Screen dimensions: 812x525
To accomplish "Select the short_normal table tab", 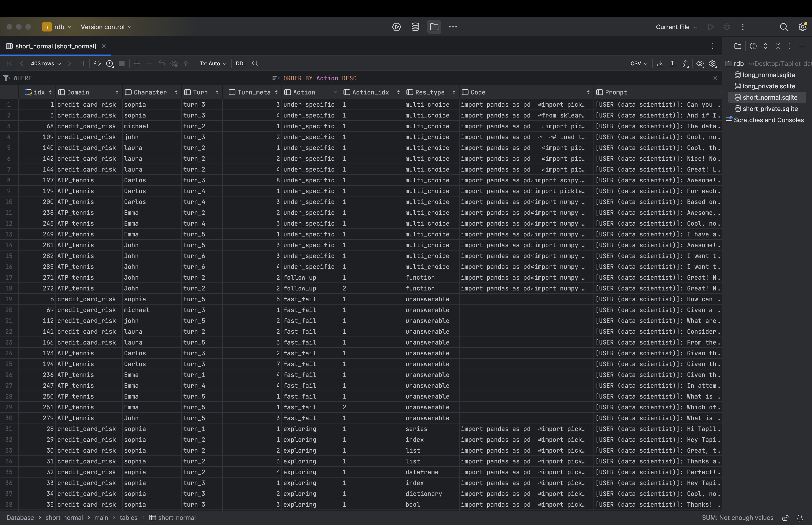I will (x=55, y=46).
